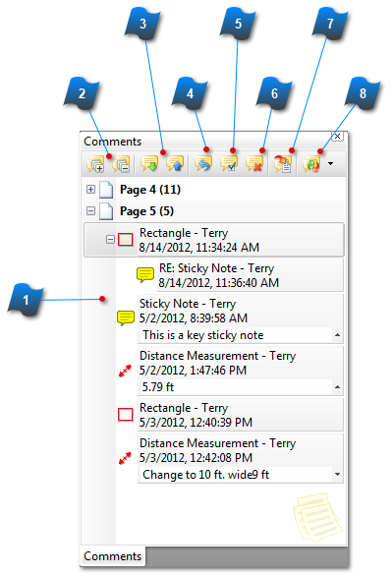Collapse the Rectangle 8/14/2012 comment thread
392x576 pixels.
pos(110,240)
